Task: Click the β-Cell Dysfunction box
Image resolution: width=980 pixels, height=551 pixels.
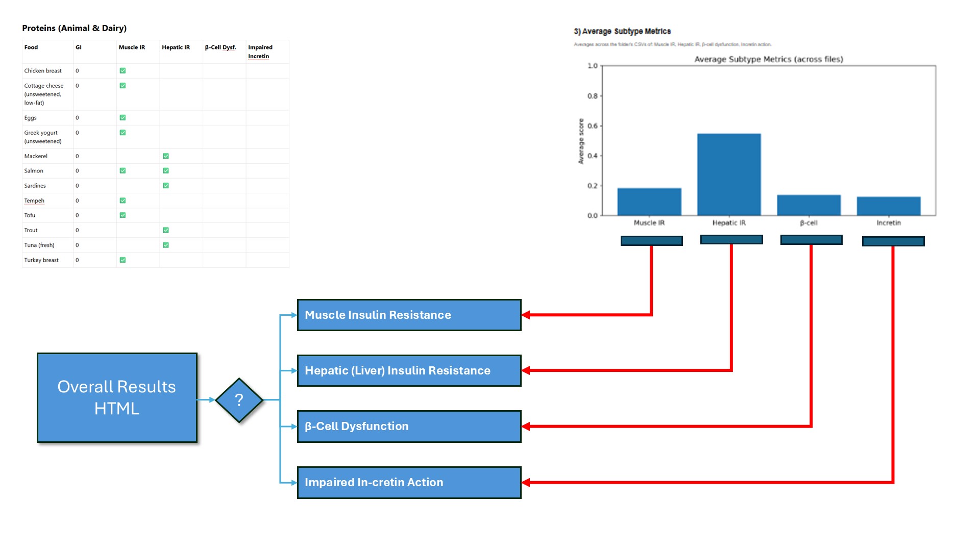Action: 409,427
